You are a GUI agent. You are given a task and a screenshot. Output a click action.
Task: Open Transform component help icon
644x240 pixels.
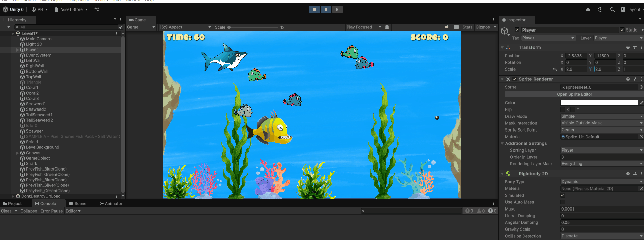click(628, 47)
